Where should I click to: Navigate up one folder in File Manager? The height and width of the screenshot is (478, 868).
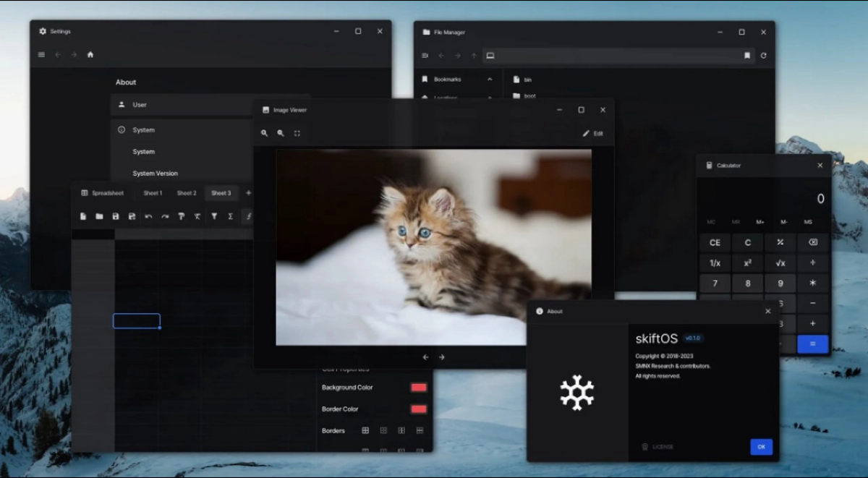474,55
